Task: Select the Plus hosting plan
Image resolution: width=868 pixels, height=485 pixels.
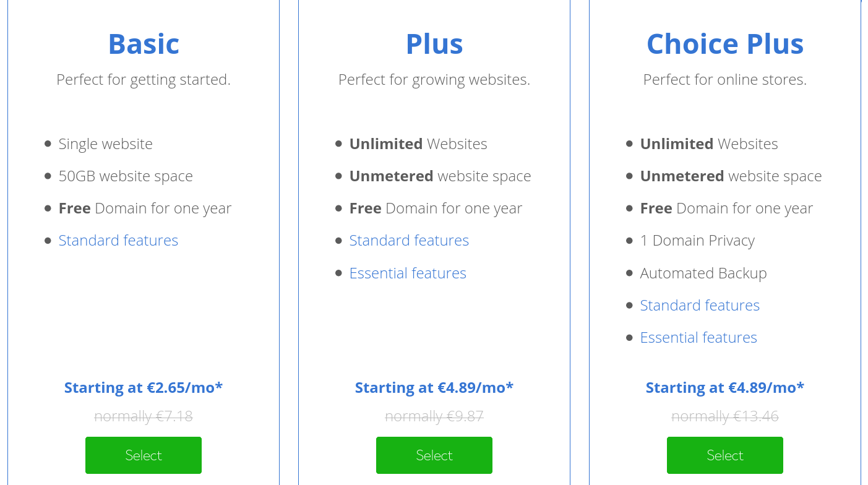Action: (434, 455)
